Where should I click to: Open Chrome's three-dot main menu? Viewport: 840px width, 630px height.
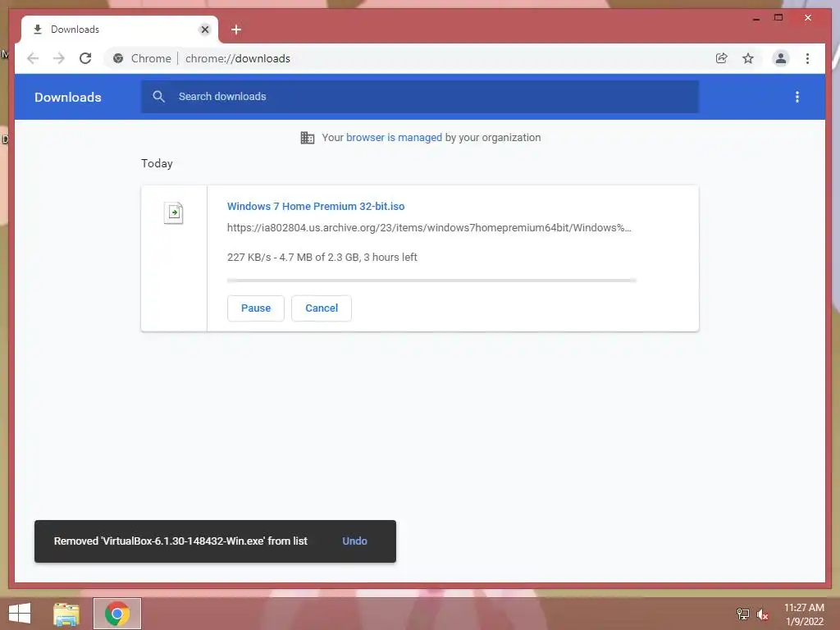click(x=807, y=58)
